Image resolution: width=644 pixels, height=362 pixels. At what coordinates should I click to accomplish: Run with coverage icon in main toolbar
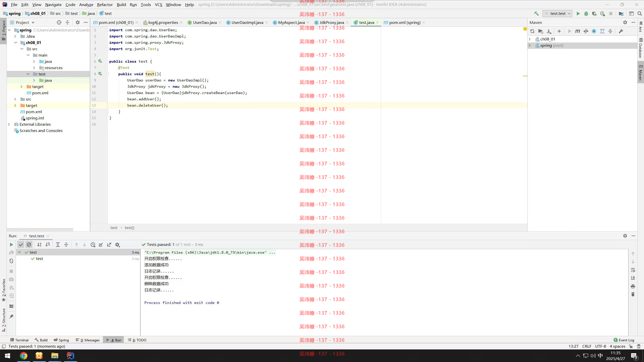[x=594, y=14]
